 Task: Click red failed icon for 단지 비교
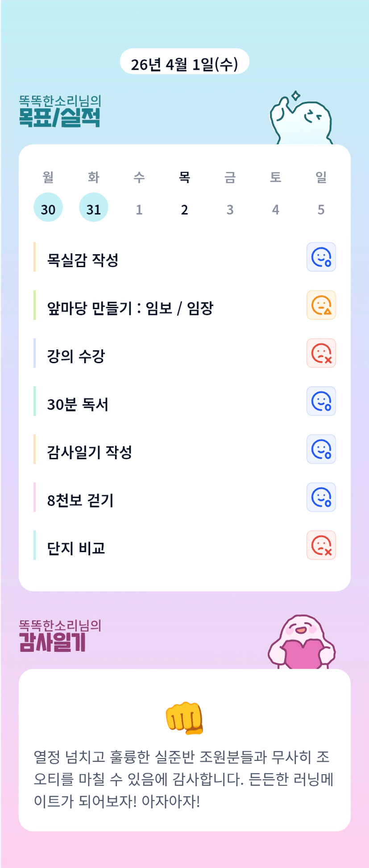pos(321,545)
